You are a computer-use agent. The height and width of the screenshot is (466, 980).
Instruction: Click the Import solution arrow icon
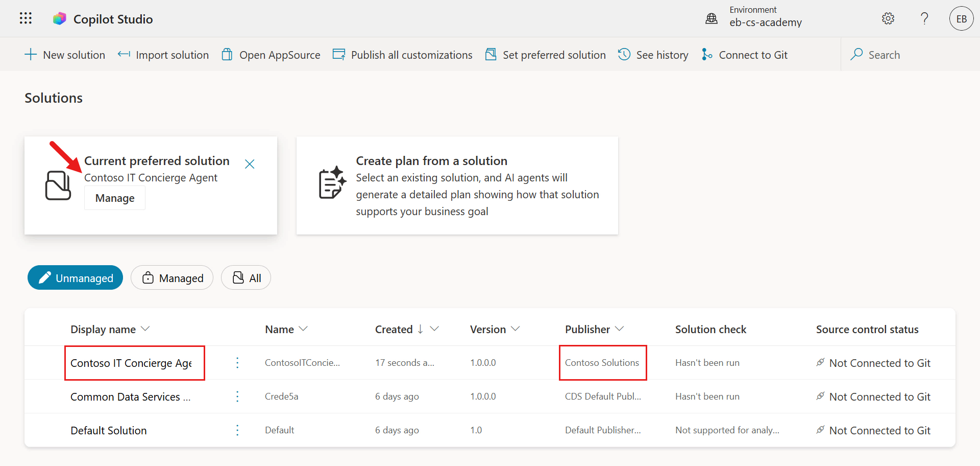[x=124, y=54]
